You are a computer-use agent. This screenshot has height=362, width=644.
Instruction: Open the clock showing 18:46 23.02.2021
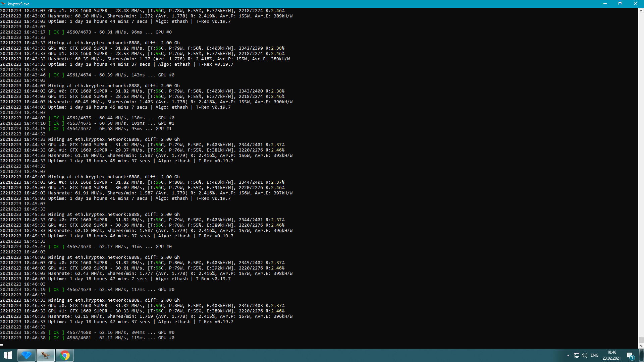coord(611,355)
